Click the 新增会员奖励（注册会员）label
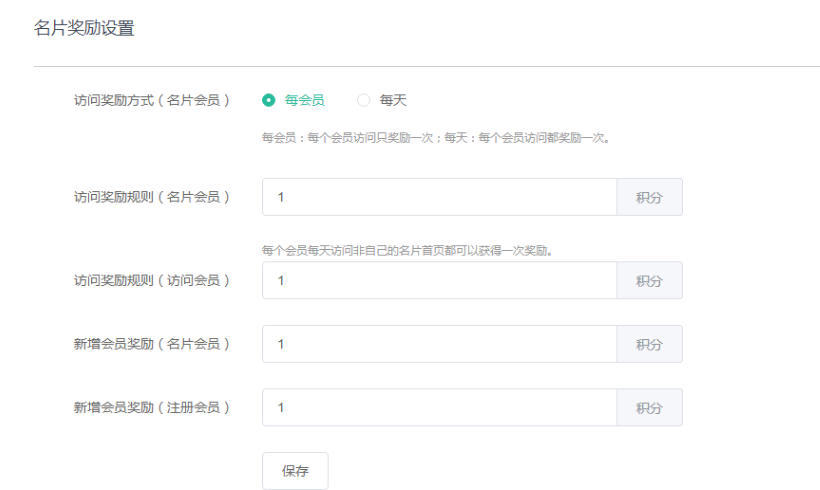Screen dimensions: 820x490 152,408
